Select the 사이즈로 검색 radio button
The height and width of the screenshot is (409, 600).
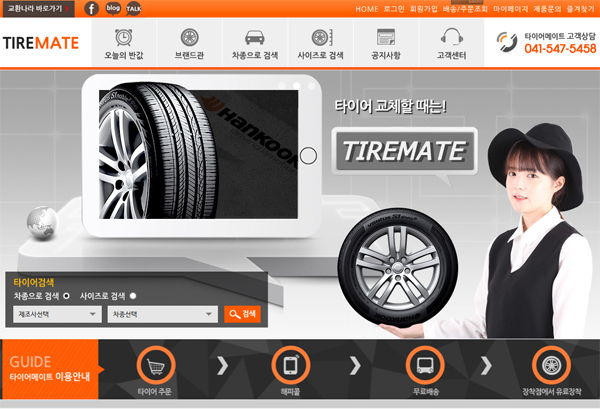coord(133,296)
